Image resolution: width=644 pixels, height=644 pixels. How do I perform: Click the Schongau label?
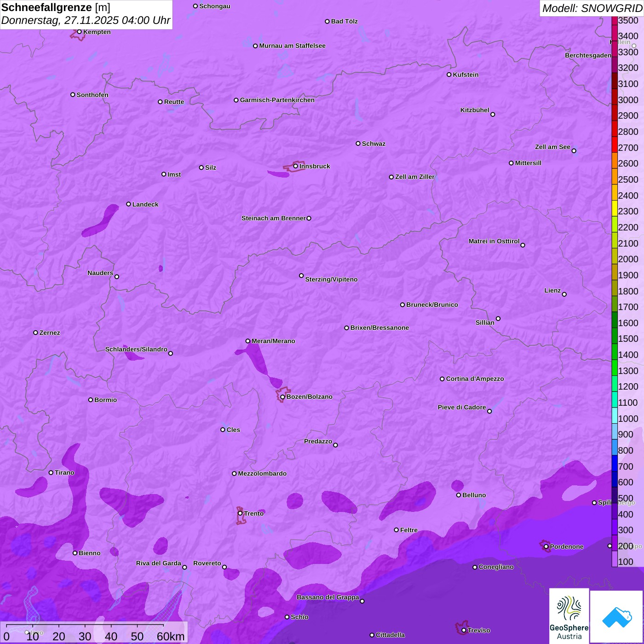click(214, 6)
